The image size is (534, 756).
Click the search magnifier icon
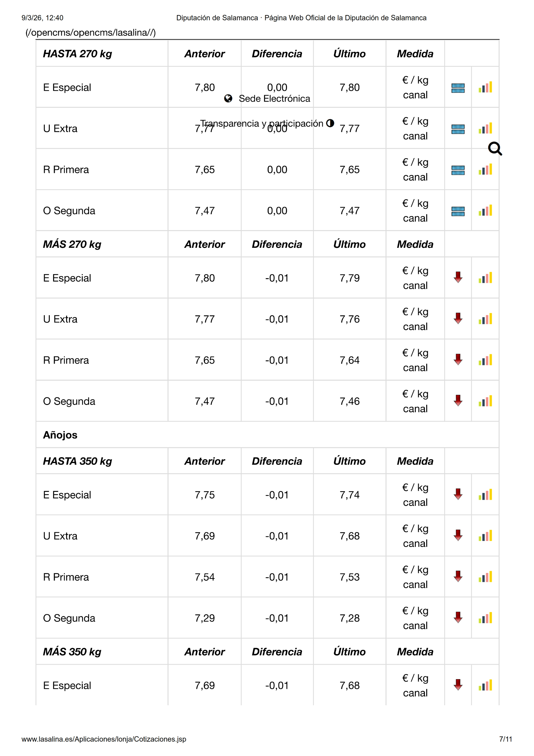[495, 149]
